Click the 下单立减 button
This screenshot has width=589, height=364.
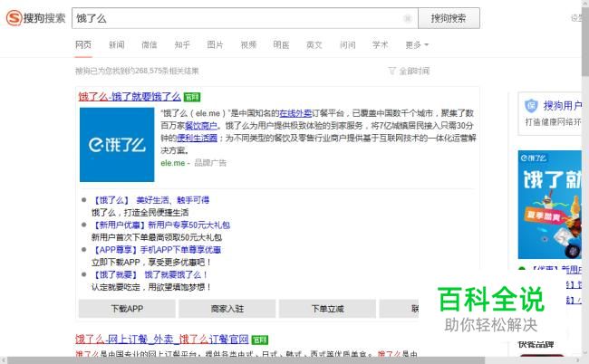tap(327, 309)
